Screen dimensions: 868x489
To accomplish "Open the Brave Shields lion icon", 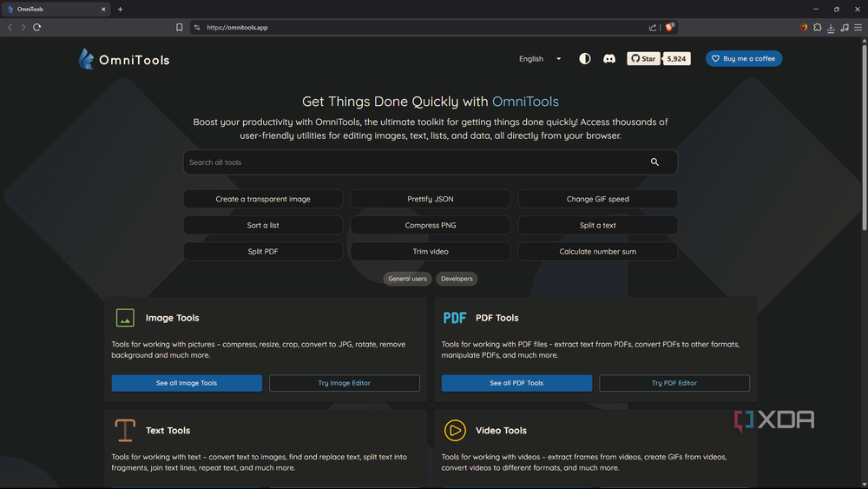I will pyautogui.click(x=669, y=27).
